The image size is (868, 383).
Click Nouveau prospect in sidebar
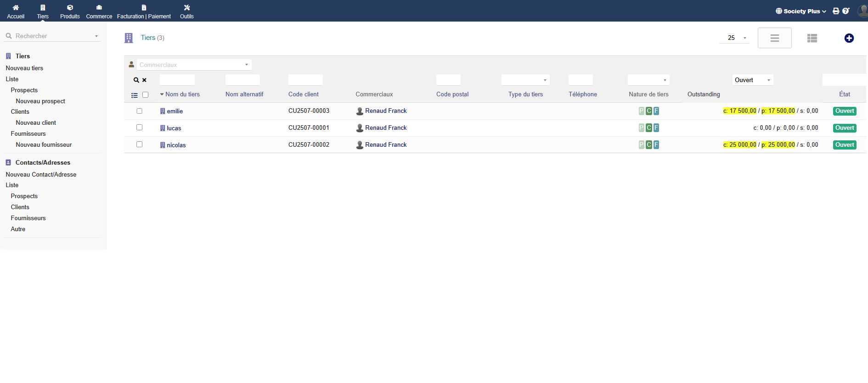(40, 101)
